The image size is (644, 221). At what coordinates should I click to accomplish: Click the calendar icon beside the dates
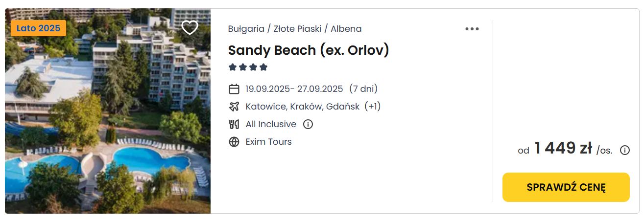[234, 89]
